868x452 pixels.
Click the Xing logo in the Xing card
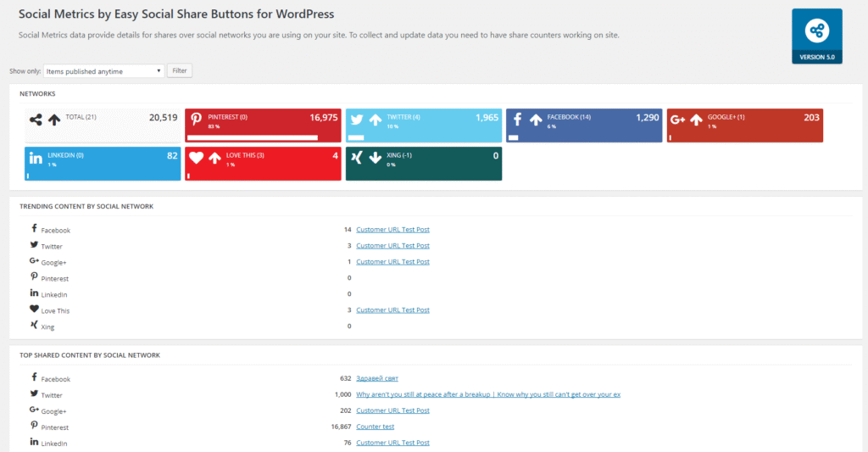point(357,158)
